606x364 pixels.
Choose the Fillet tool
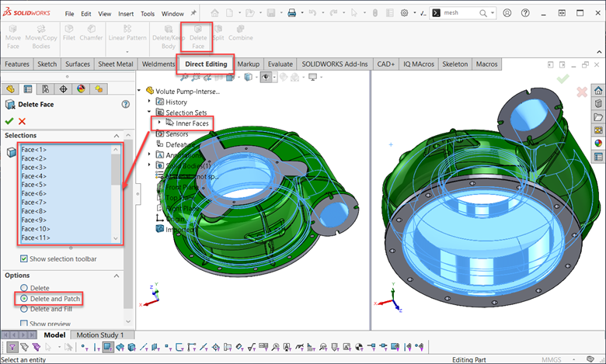pos(69,33)
